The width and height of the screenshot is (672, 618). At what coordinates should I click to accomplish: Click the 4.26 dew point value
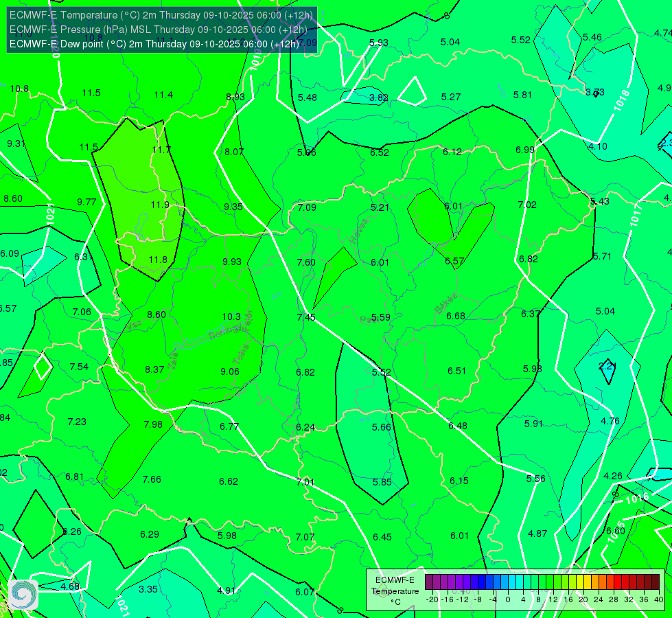[x=613, y=476]
